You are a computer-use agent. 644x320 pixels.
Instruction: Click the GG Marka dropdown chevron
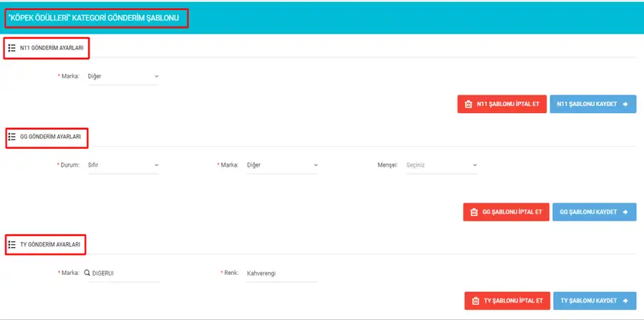pyautogui.click(x=316, y=165)
